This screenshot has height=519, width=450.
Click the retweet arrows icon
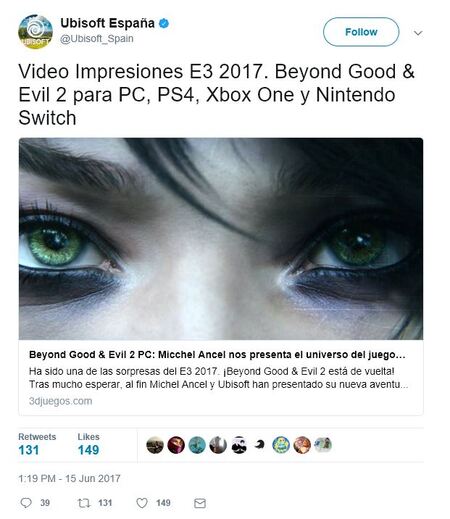point(84,503)
